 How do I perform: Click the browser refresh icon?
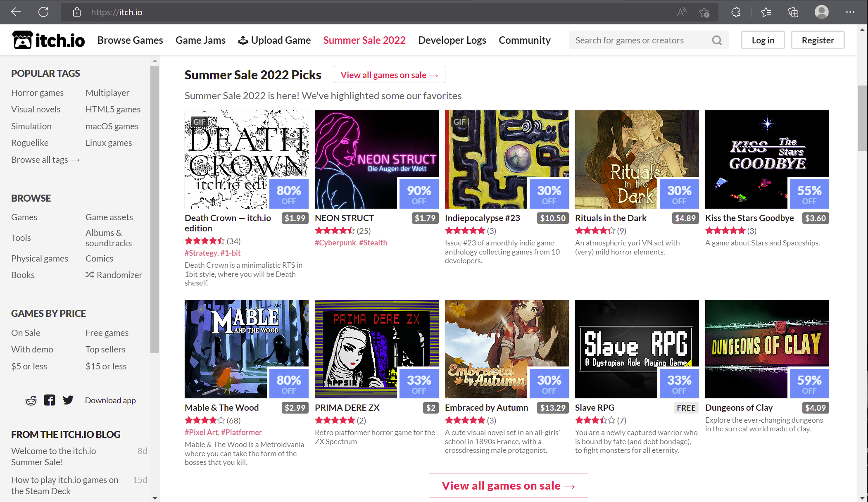[x=43, y=12]
